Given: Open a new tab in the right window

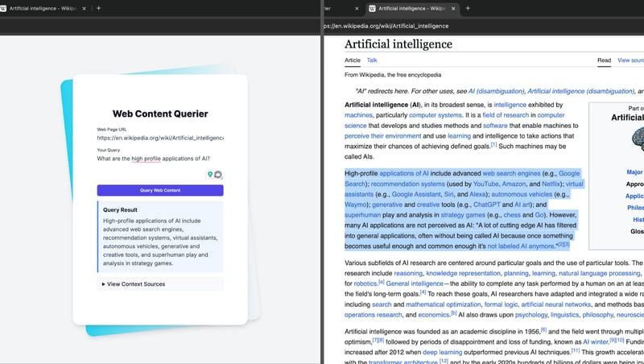Looking at the screenshot, I should [x=468, y=8].
